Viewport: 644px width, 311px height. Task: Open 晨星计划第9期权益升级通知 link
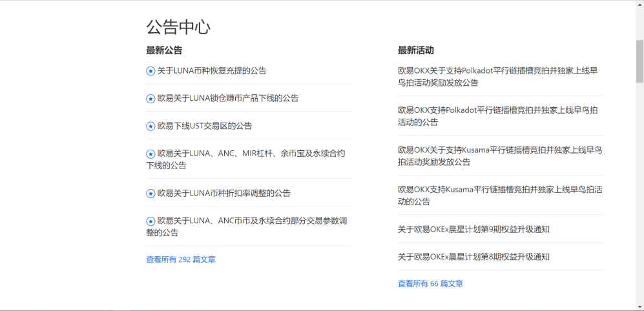click(473, 229)
